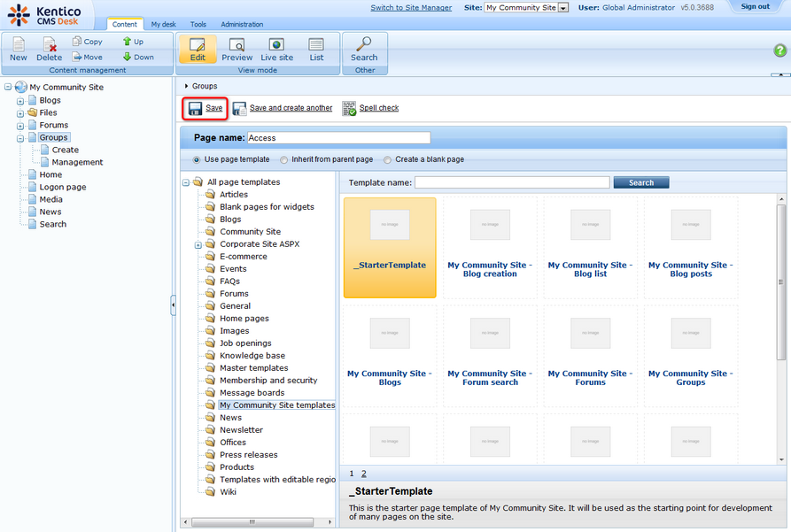Click the Sign out button
The width and height of the screenshot is (791, 532).
[755, 6]
